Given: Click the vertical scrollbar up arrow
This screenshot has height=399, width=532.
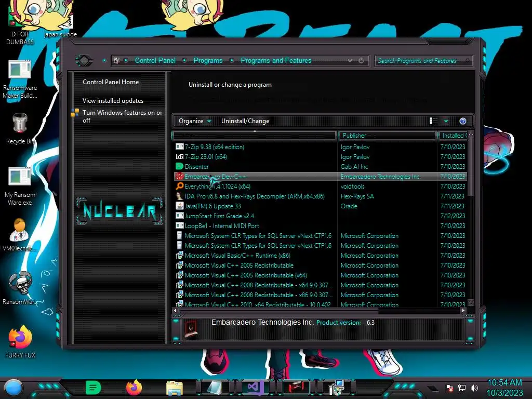Looking at the screenshot, I should (x=471, y=134).
